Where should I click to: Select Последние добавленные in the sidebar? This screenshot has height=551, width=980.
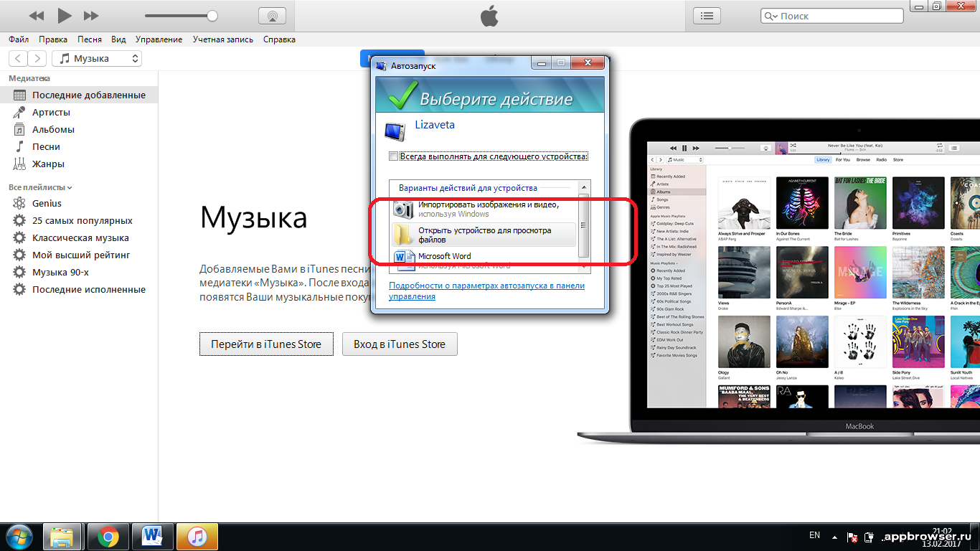[x=79, y=95]
